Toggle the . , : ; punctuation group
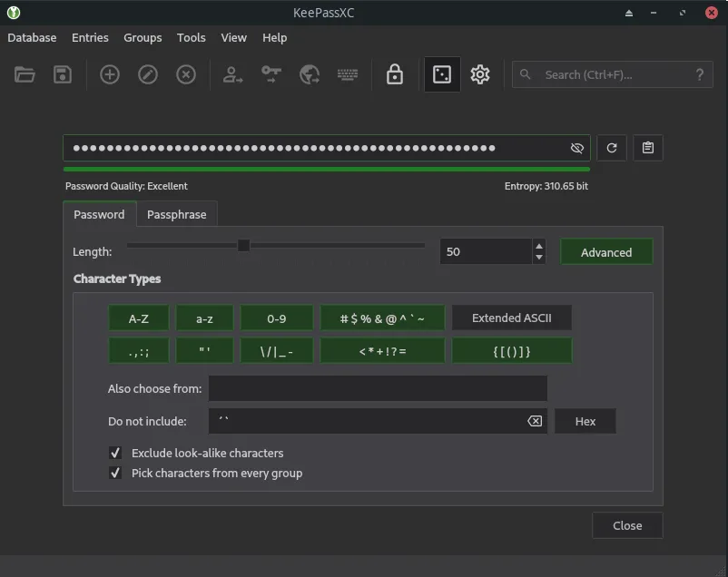 pyautogui.click(x=138, y=351)
